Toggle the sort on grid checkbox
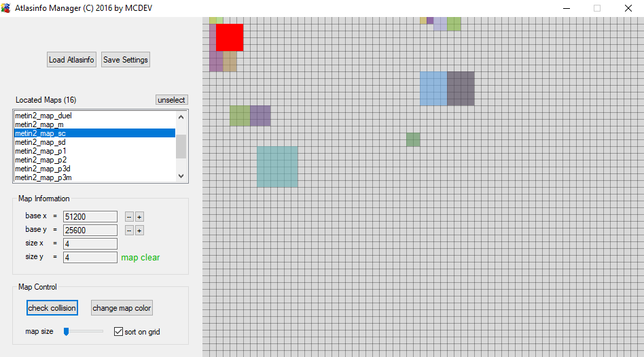This screenshot has width=644, height=357. click(118, 332)
